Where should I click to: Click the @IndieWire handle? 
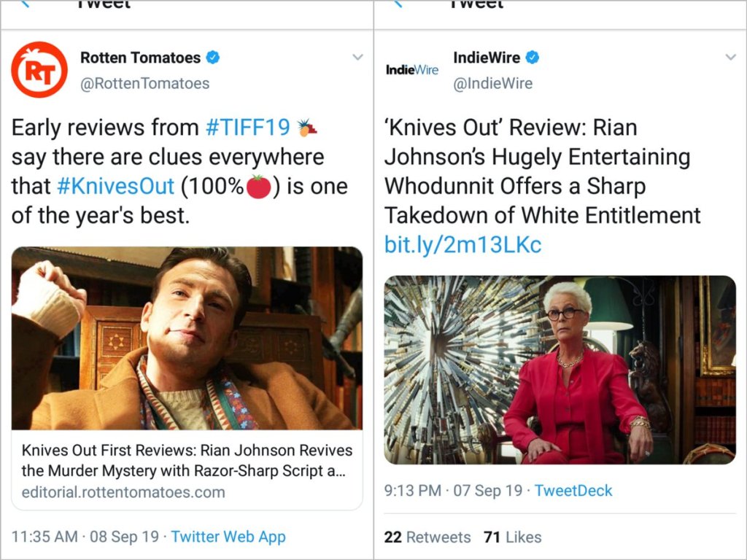(493, 83)
